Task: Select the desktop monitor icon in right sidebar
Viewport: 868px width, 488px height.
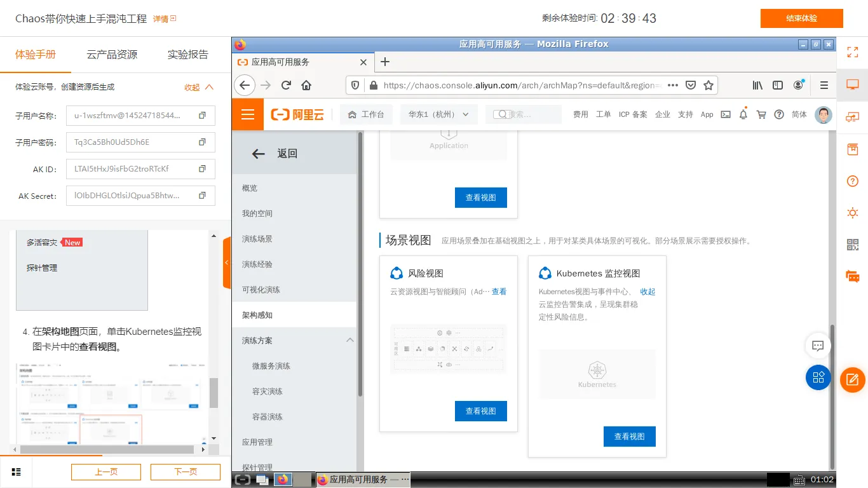Action: (x=853, y=85)
